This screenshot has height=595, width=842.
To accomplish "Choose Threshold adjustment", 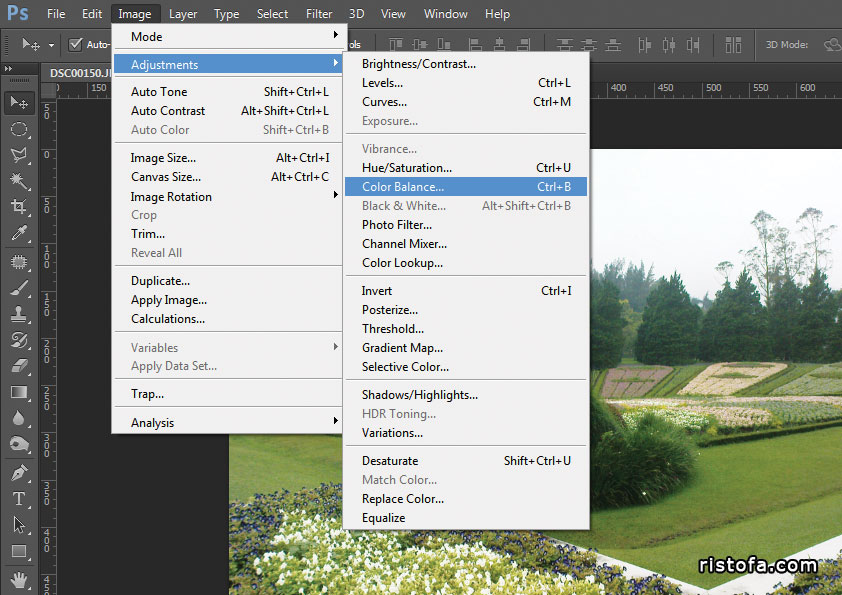I will 466,329.
